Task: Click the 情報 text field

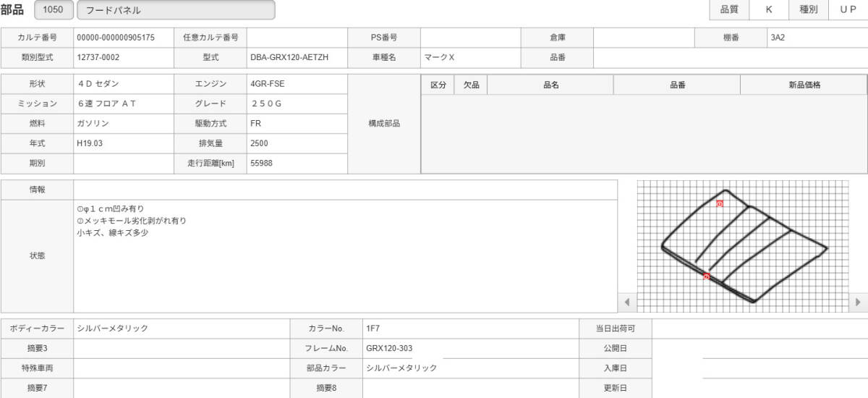Action: 346,190
